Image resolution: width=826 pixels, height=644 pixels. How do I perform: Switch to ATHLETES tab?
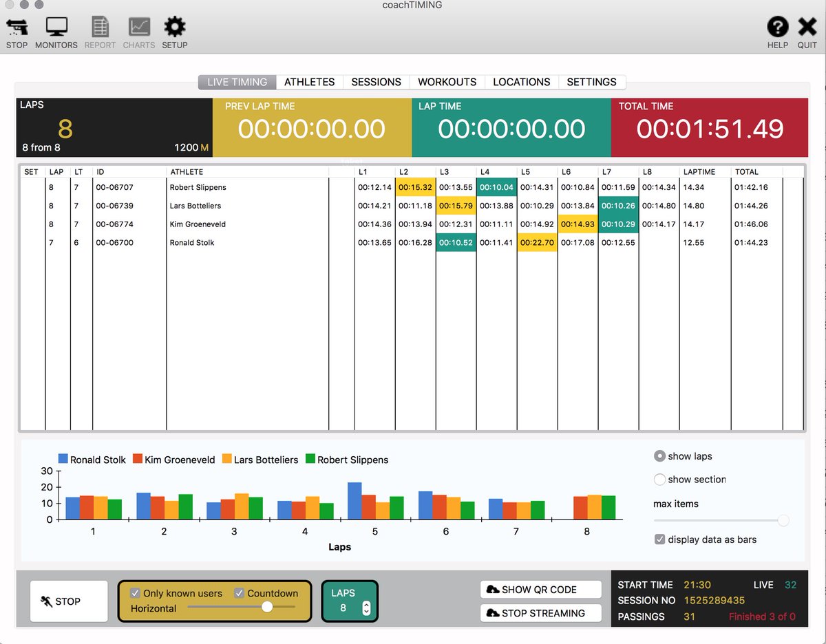click(310, 82)
